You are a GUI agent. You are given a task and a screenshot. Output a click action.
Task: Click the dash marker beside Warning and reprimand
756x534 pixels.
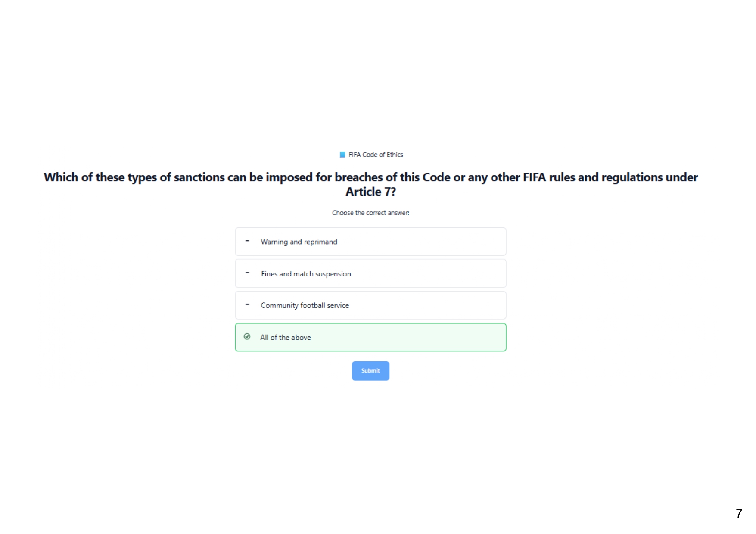tap(247, 241)
